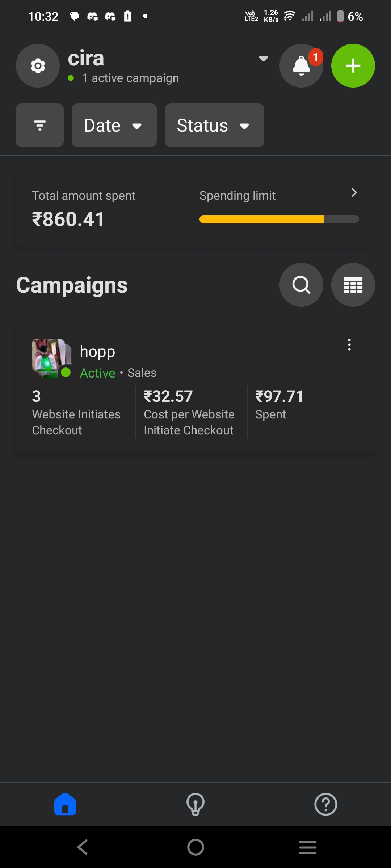Expand the Status filter dropdown
This screenshot has width=391, height=868.
point(214,125)
